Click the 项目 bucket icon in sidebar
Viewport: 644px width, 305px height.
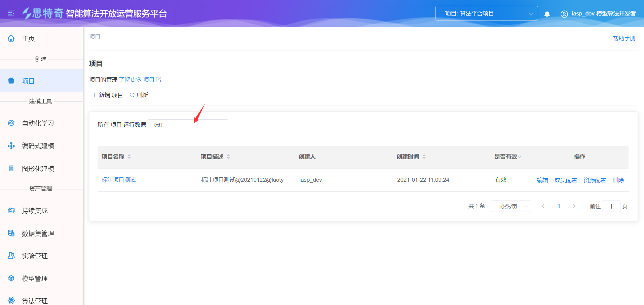11,81
